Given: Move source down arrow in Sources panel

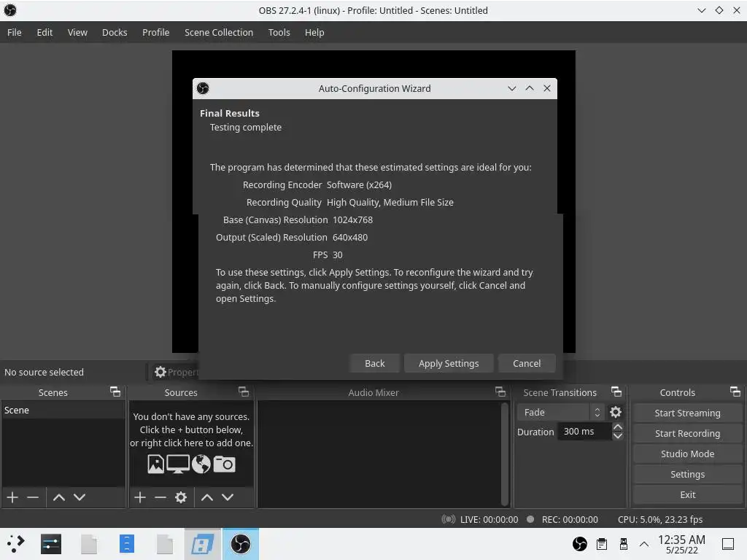Looking at the screenshot, I should pyautogui.click(x=228, y=497).
